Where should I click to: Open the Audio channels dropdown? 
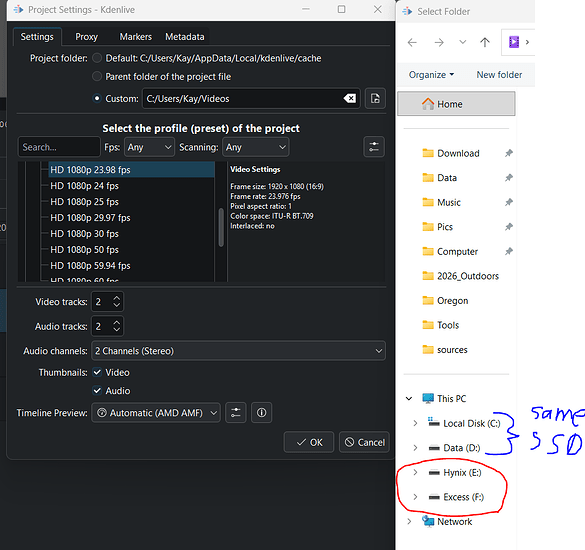238,351
